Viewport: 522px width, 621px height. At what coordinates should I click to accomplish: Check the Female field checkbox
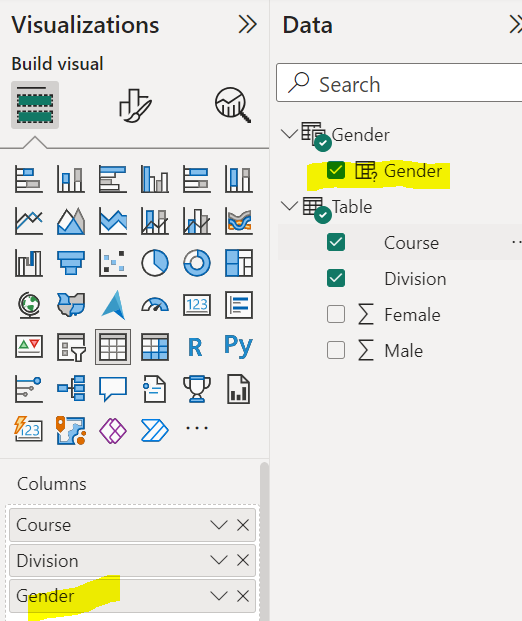336,314
